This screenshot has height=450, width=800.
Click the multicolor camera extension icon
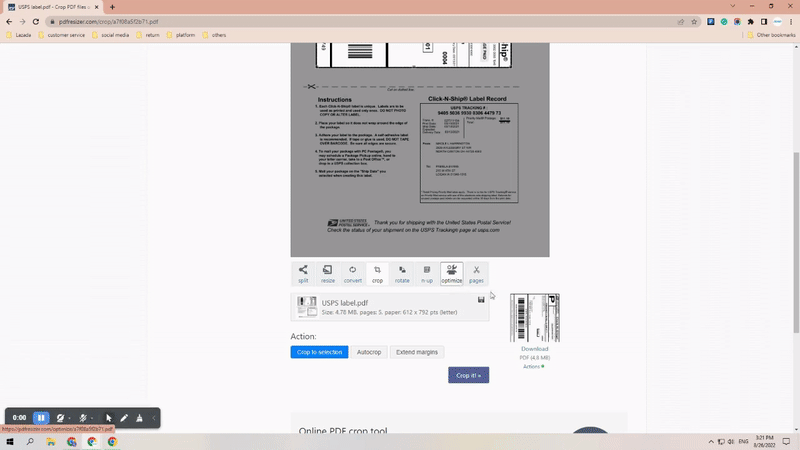pos(737,21)
